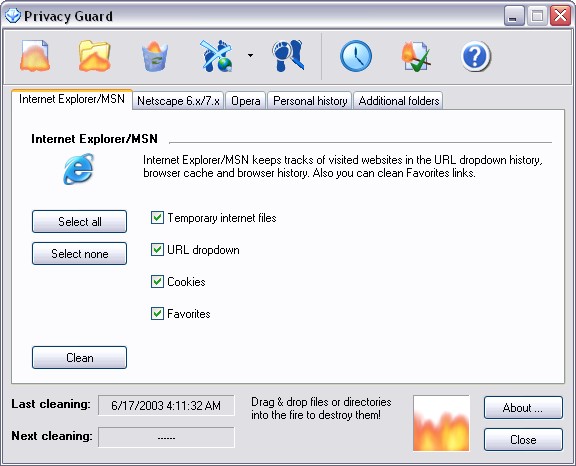The height and width of the screenshot is (466, 576).
Task: Toggle the URL dropdown checkbox
Action: coord(157,250)
